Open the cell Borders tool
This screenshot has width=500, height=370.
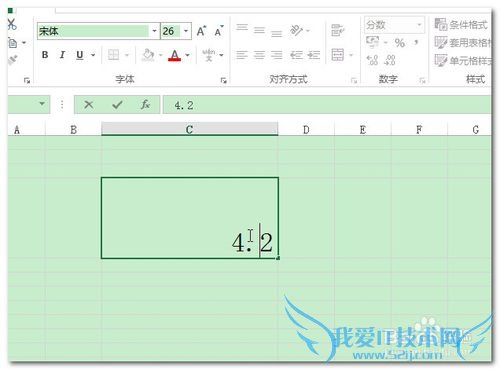[113, 55]
